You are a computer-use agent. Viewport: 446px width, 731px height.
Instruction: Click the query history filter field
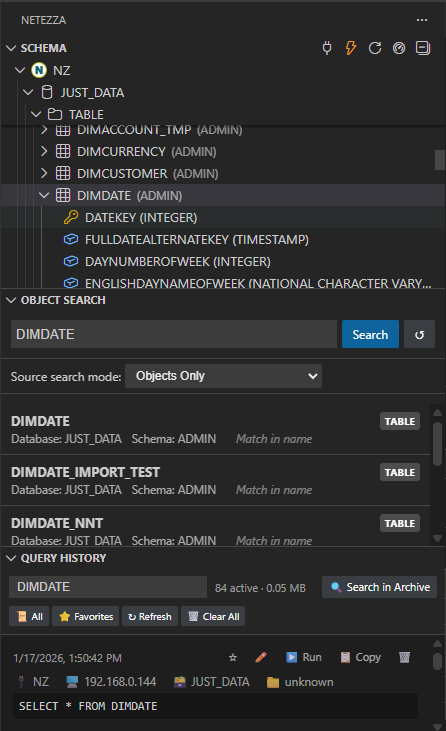pos(108,587)
